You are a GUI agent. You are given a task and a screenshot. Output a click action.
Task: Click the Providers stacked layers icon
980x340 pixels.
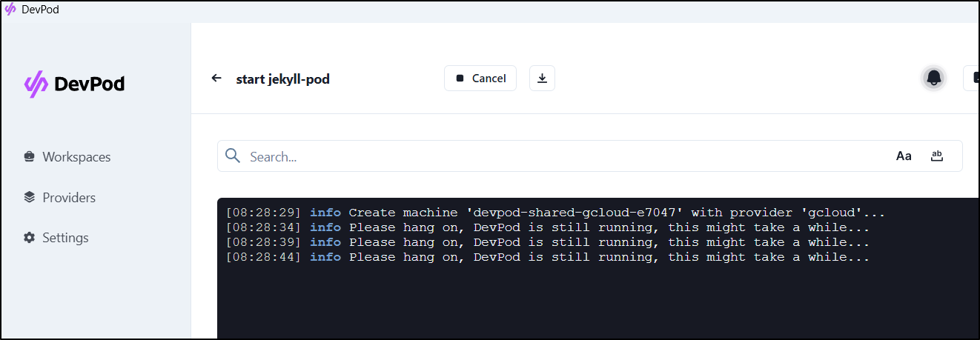[29, 197]
